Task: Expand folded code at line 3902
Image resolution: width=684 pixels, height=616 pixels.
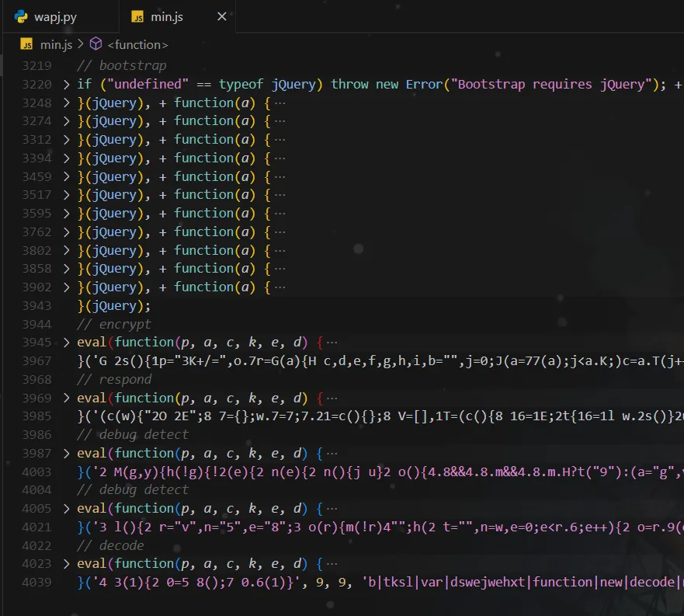Action: coord(66,287)
